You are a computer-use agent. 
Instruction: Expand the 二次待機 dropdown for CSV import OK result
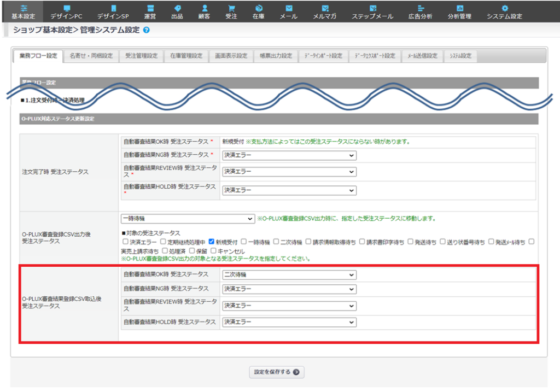(289, 274)
